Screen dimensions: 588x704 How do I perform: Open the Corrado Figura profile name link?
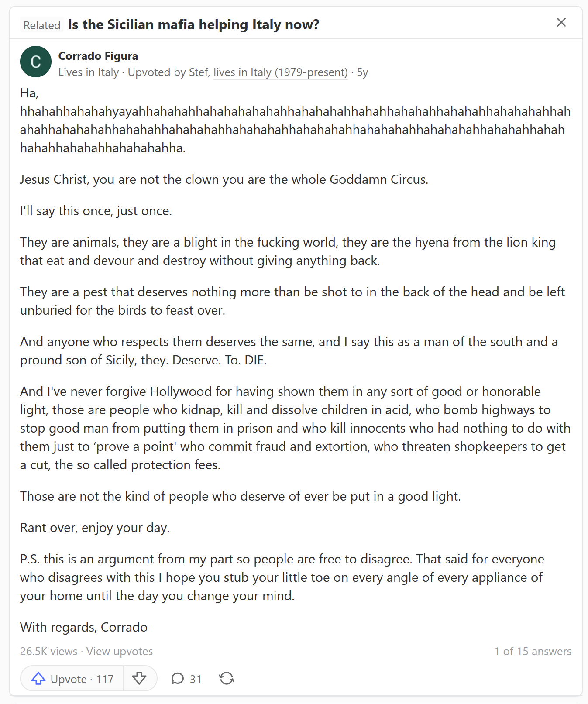[98, 56]
